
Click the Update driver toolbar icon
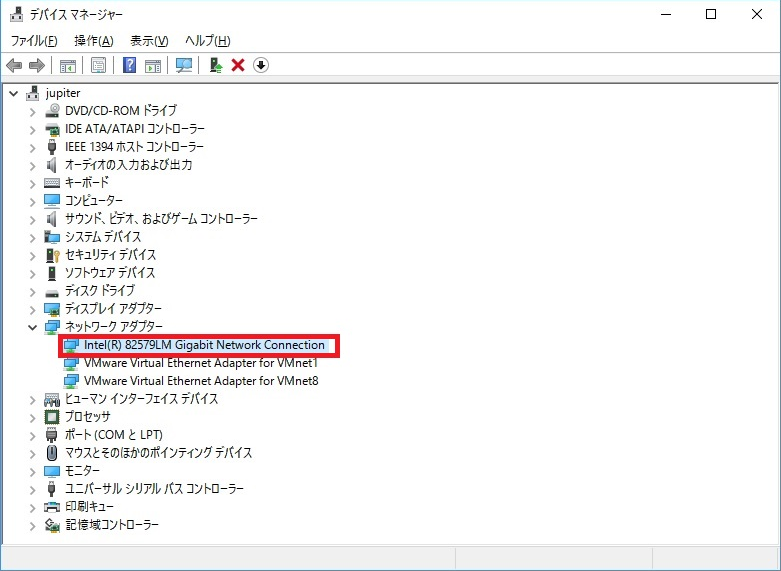click(x=216, y=65)
